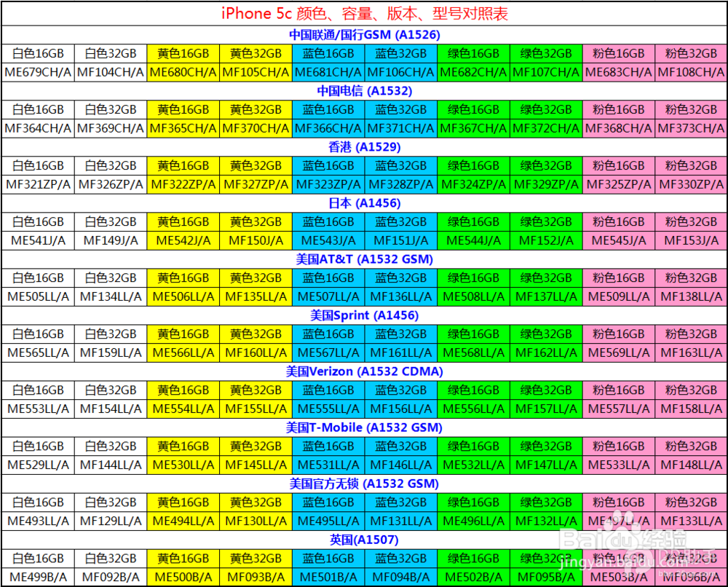The image size is (728, 587).
Task: Select blue cell MF328ZP/A
Action: pos(400,185)
